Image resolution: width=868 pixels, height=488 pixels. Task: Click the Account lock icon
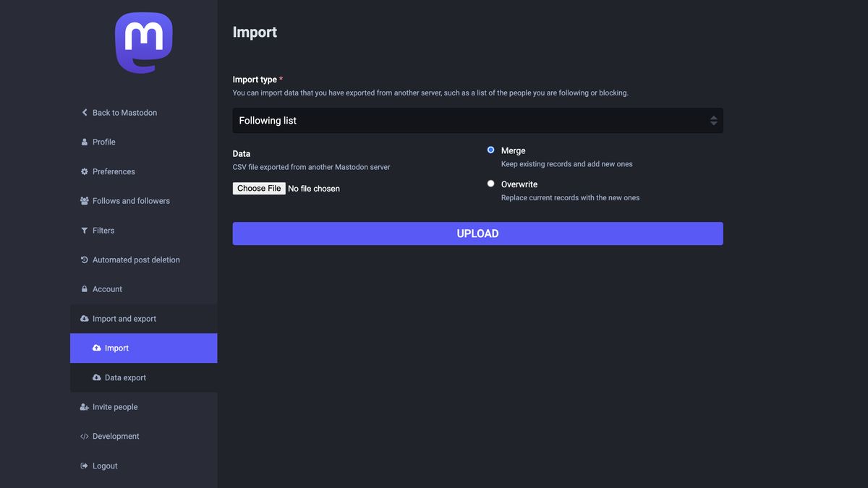pyautogui.click(x=83, y=288)
